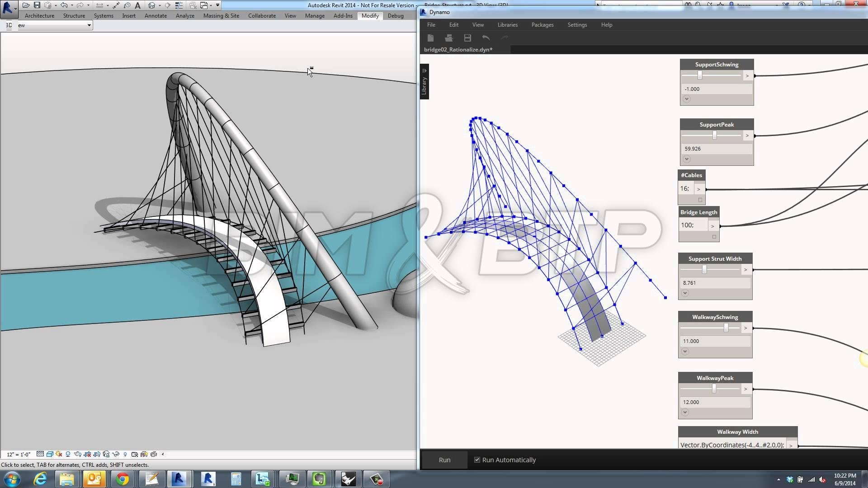
Task: Click the SupportPeak slider handle
Action: (x=714, y=136)
